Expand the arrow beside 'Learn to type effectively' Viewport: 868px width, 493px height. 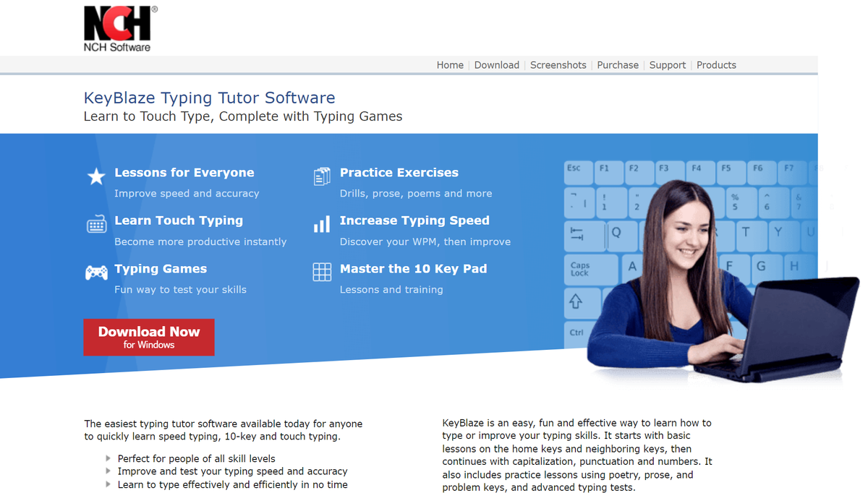tap(109, 484)
